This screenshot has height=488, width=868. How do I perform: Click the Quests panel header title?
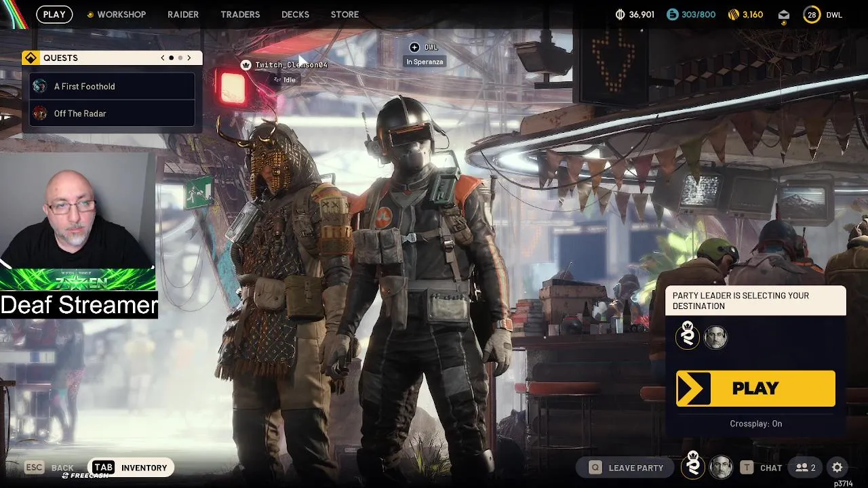click(60, 58)
